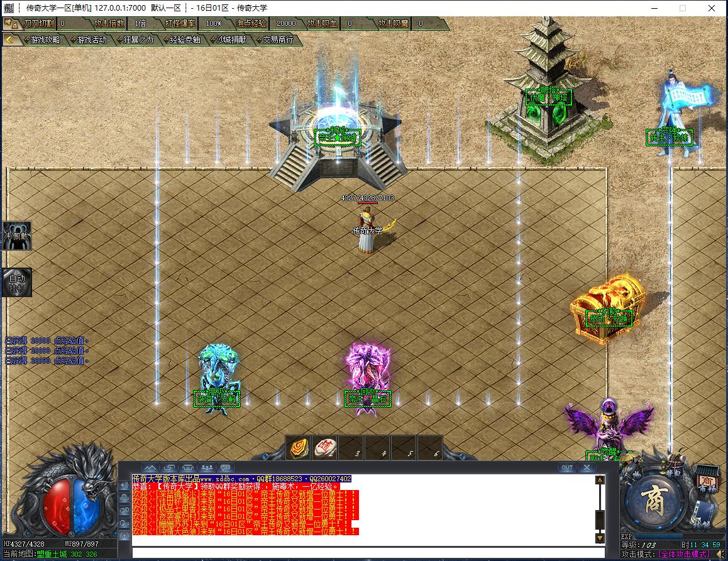Open the 经验卷轴 tab
The width and height of the screenshot is (728, 561).
point(184,40)
